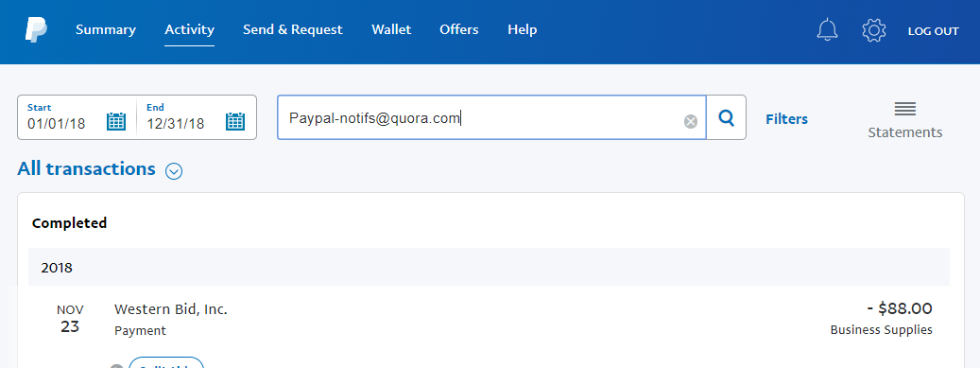Click the Payment label under Western Bid
This screenshot has width=980, height=368.
pyautogui.click(x=140, y=330)
